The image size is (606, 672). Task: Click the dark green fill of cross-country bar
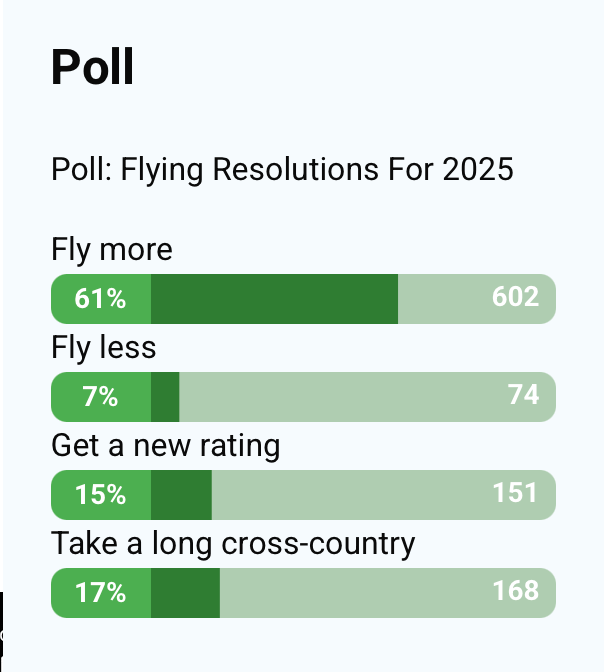pyautogui.click(x=185, y=592)
